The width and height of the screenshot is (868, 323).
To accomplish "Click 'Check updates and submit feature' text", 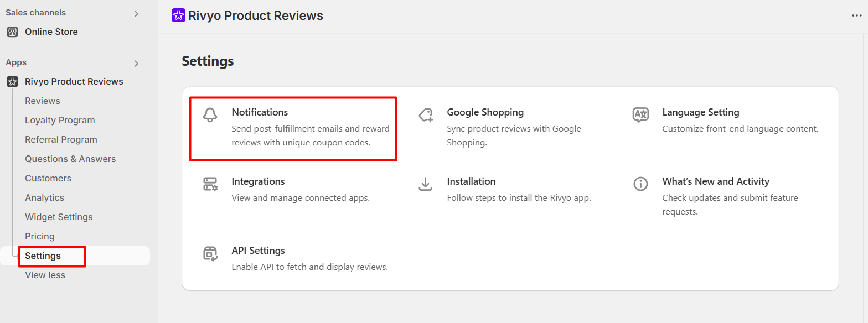I will pyautogui.click(x=730, y=205).
